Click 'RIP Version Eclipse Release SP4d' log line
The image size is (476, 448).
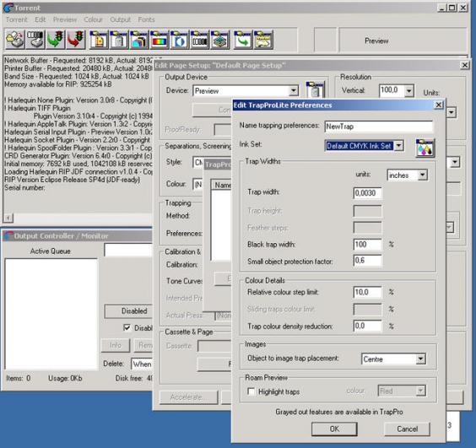coord(73,180)
